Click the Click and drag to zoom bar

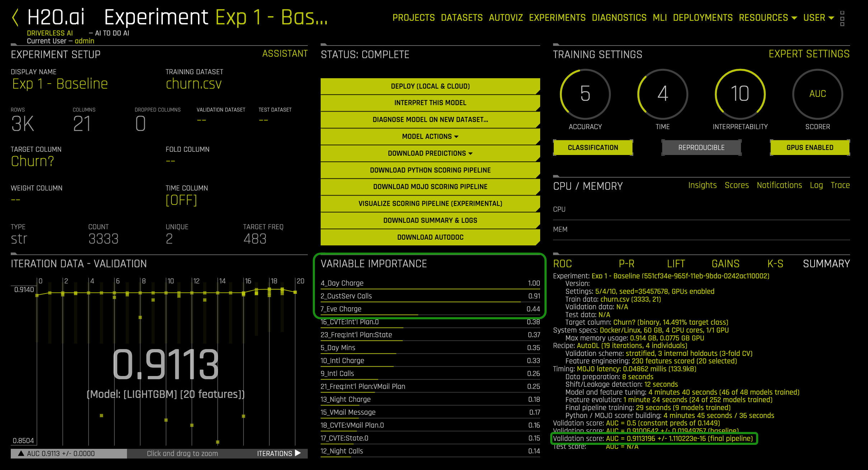click(x=182, y=453)
